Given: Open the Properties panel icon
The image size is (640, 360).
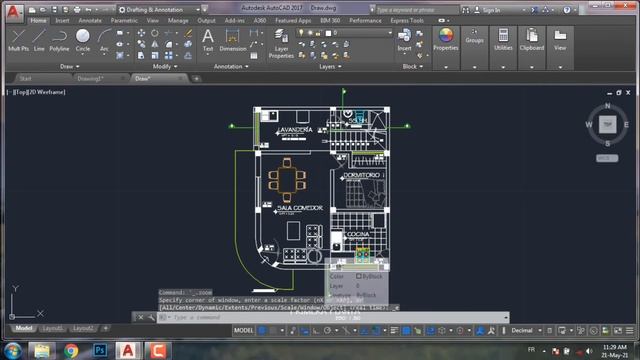Looking at the screenshot, I should pyautogui.click(x=446, y=40).
